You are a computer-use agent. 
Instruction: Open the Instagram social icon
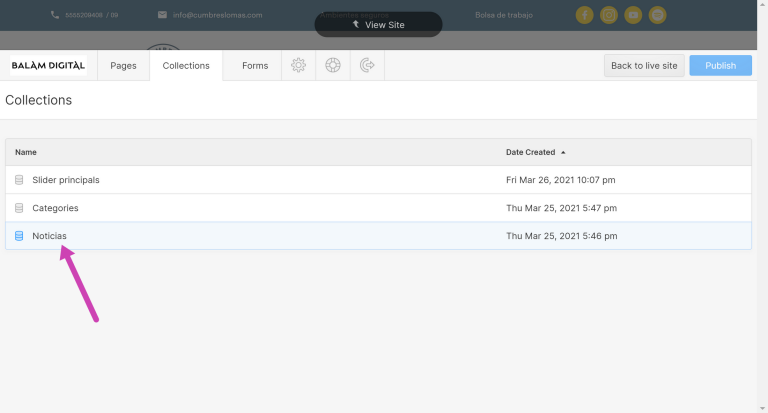tap(609, 15)
